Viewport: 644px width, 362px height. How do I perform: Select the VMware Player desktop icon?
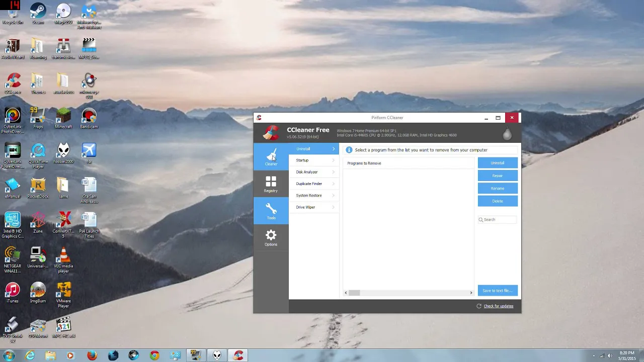click(63, 295)
